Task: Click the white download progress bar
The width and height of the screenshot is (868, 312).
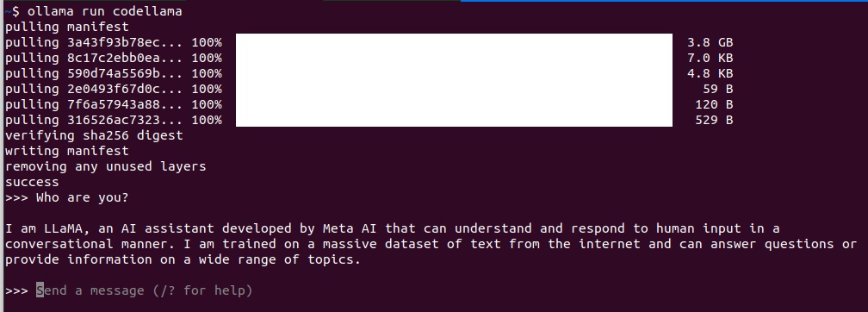Action: tap(454, 80)
